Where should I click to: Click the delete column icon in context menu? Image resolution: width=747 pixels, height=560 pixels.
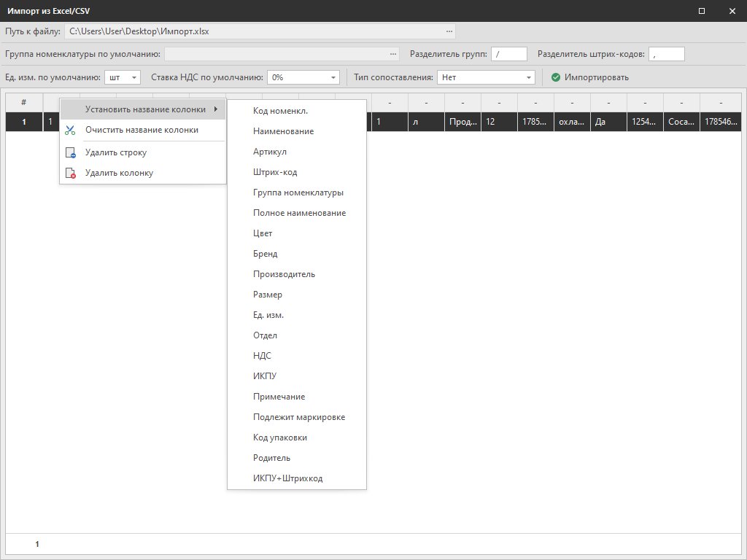pyautogui.click(x=70, y=174)
